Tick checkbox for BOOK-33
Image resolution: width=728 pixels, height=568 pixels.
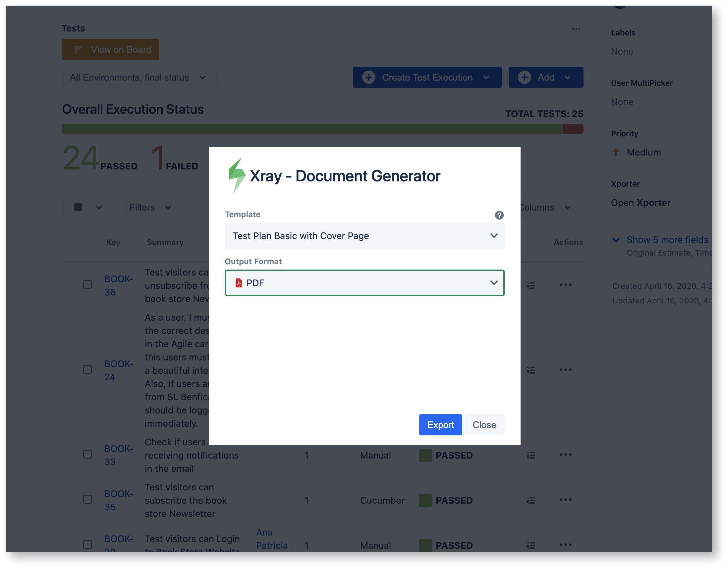click(x=87, y=455)
